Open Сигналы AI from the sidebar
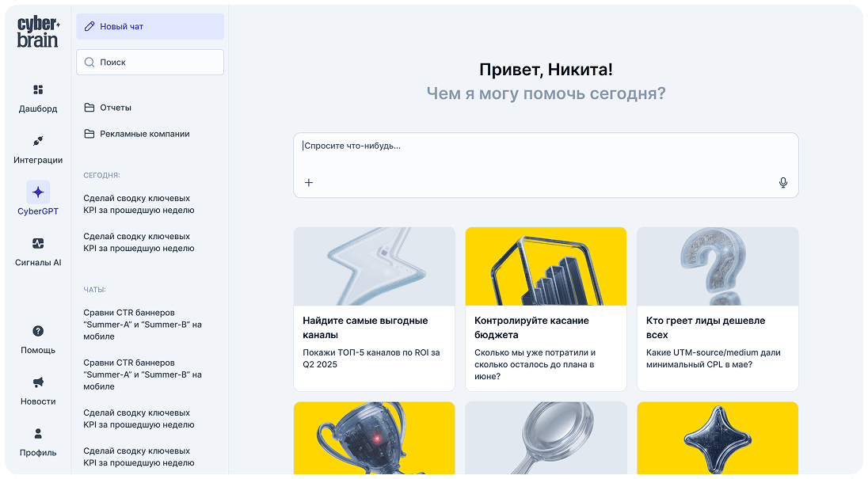Screen dimensions: 868x479 pos(38,244)
